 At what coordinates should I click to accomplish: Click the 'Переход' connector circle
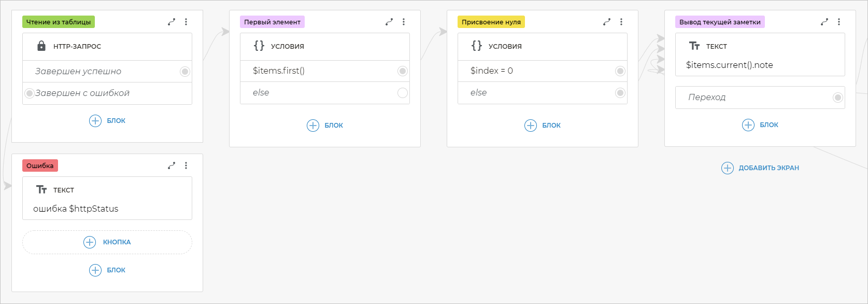837,98
